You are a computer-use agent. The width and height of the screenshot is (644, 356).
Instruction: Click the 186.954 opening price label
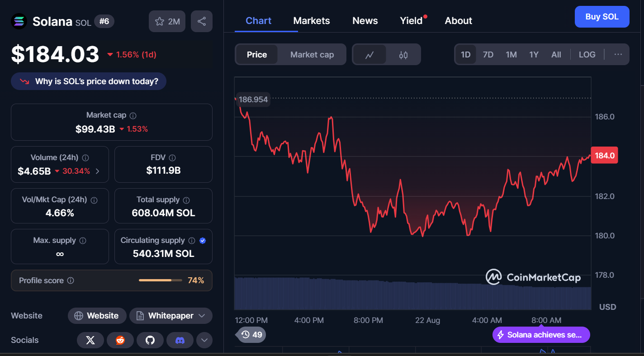pos(253,99)
